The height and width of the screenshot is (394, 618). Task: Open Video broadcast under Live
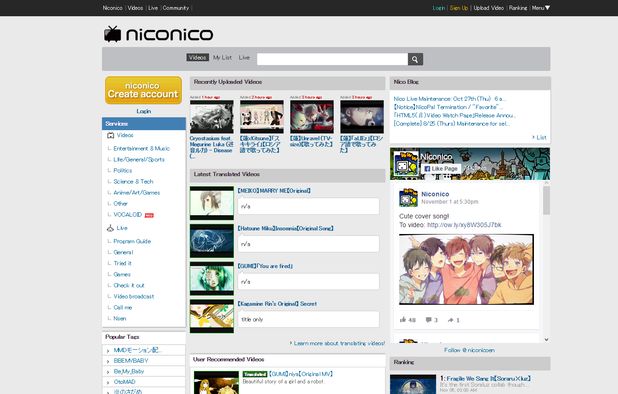point(134,296)
